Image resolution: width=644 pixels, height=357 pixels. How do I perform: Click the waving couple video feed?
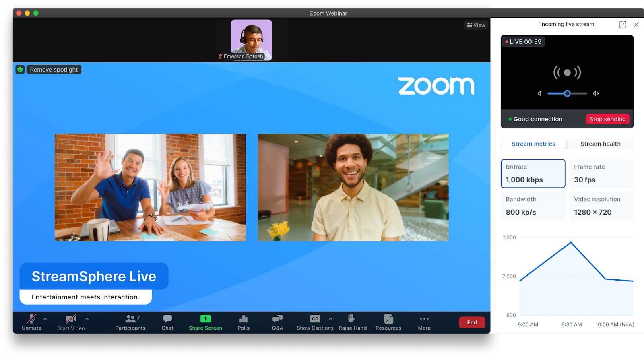150,188
